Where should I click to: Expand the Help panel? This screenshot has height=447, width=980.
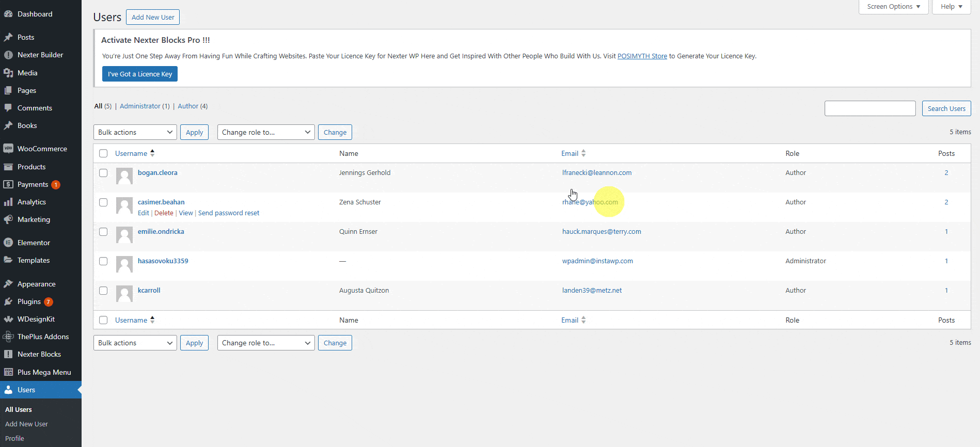[951, 7]
